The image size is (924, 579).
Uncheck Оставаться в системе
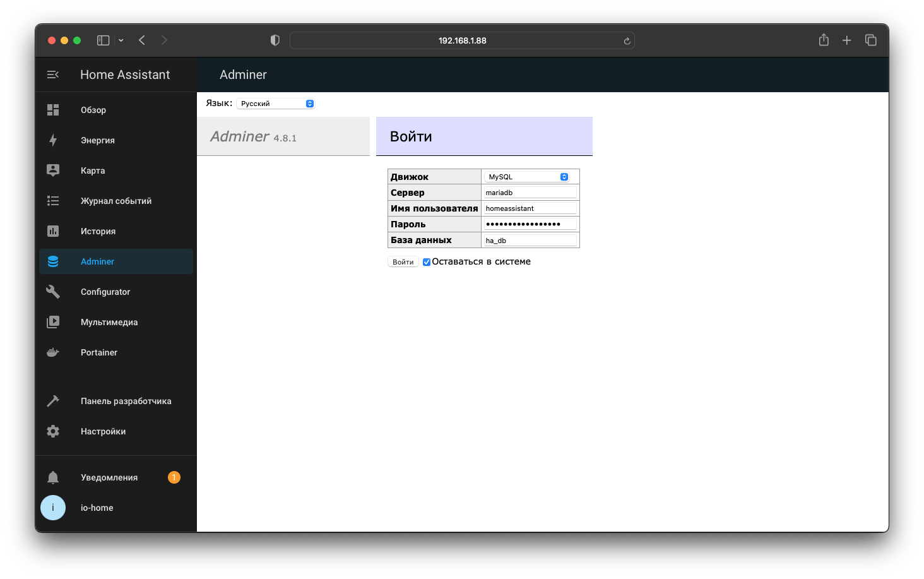pos(426,261)
